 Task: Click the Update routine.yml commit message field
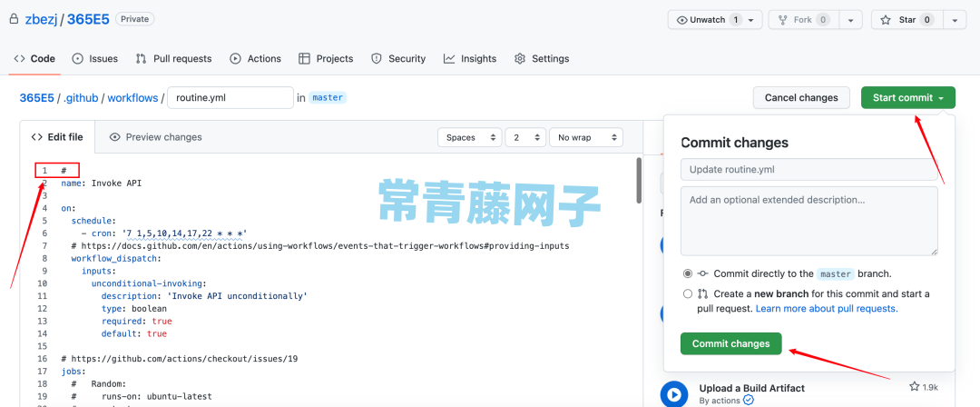tap(809, 169)
